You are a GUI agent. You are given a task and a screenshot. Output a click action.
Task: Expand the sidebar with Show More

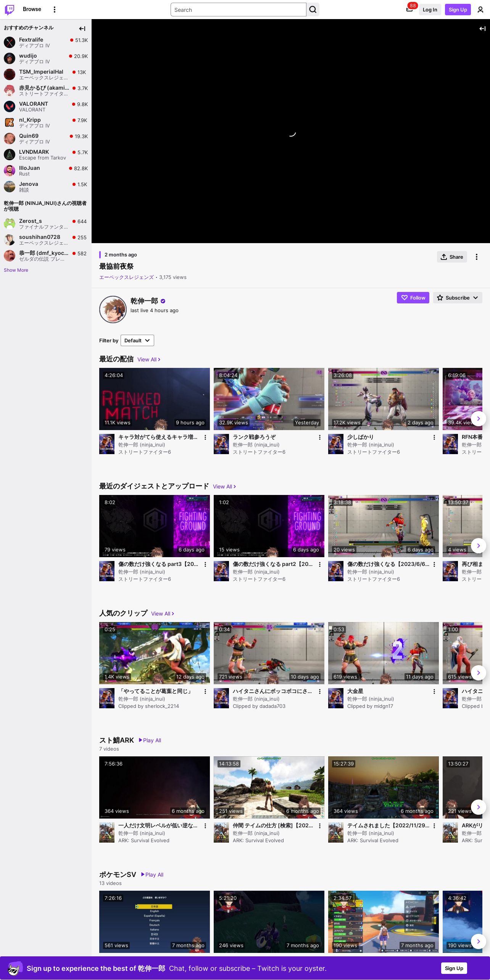click(x=16, y=270)
